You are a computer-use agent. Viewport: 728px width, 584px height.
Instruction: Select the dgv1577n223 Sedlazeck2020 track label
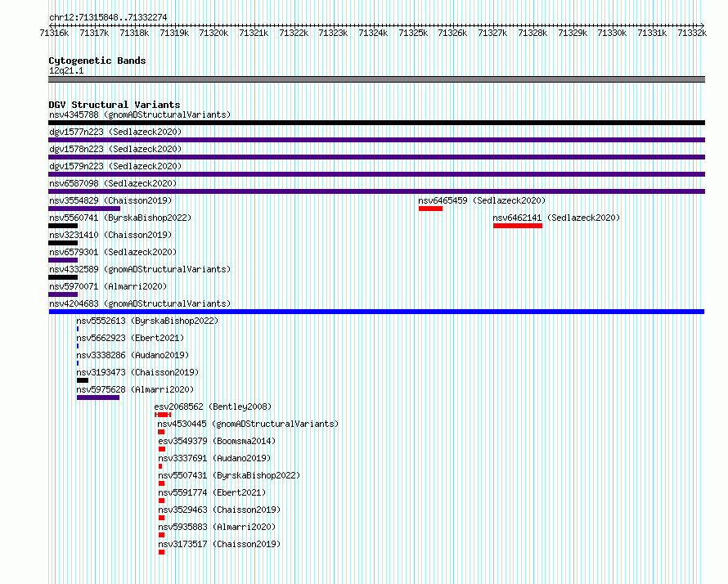(115, 132)
